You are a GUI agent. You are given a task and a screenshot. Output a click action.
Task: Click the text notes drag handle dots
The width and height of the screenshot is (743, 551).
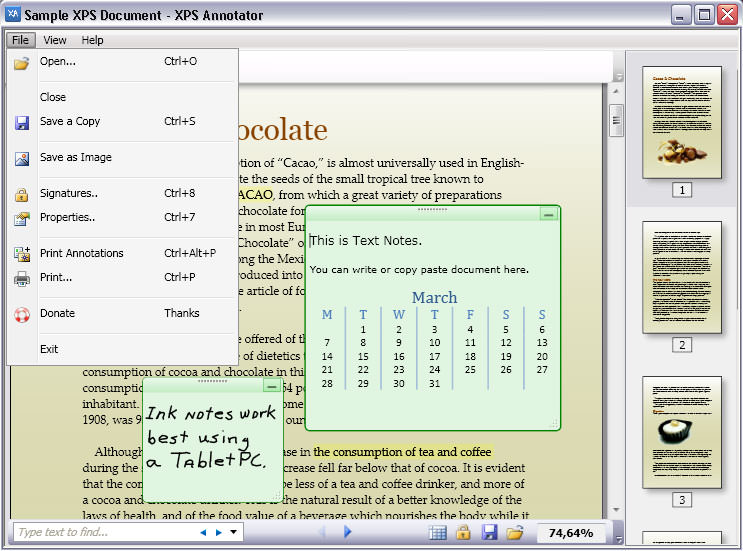[x=432, y=209]
